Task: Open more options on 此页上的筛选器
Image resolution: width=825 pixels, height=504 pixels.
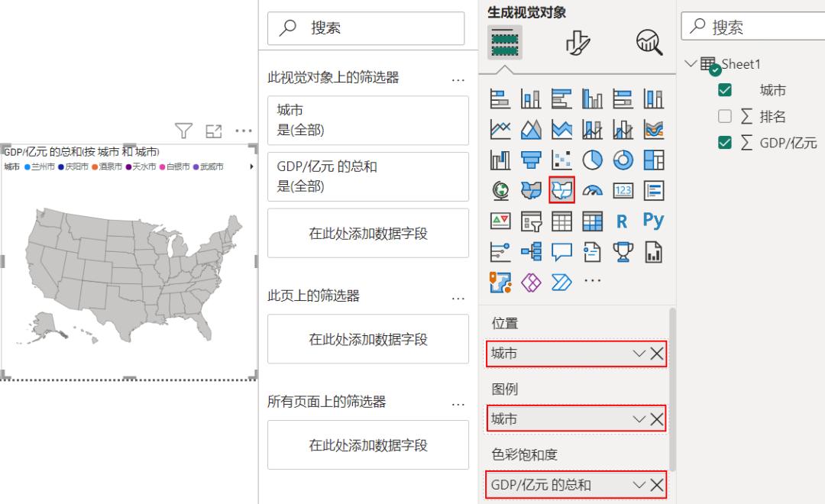Action: coord(458,298)
